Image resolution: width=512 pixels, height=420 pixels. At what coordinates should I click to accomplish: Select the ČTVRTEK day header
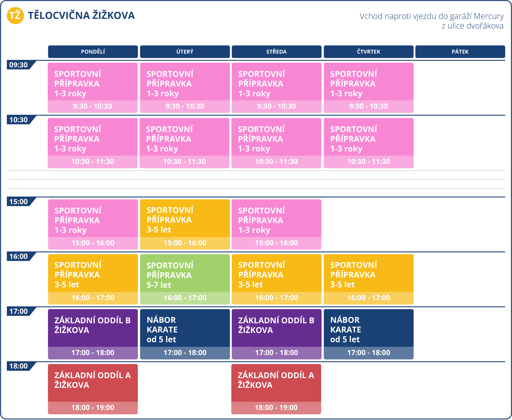point(368,52)
